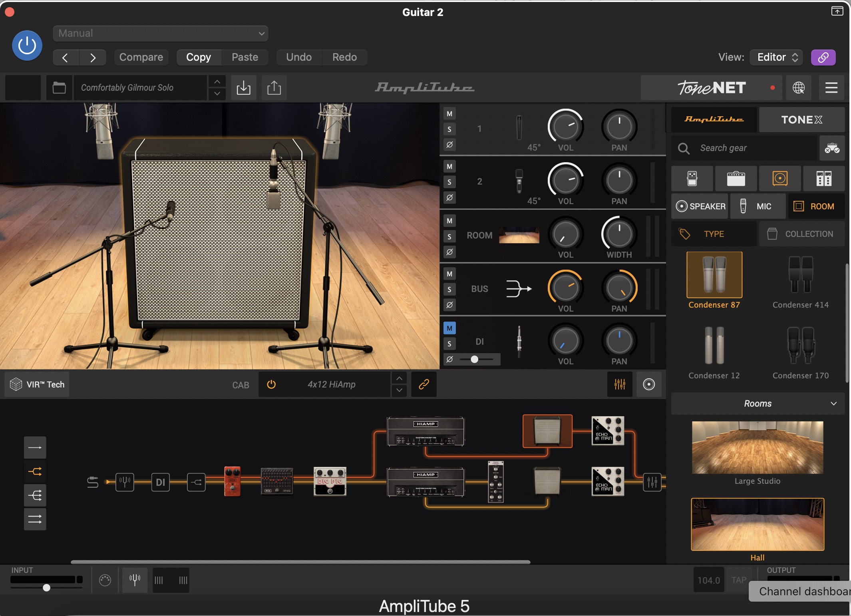Step to next cabinet model
The width and height of the screenshot is (851, 616).
(x=399, y=390)
